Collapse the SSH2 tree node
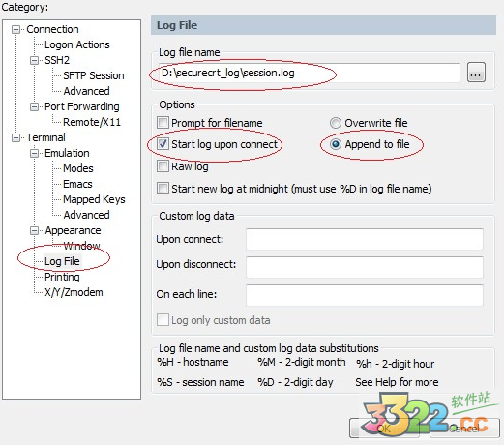 [34, 60]
